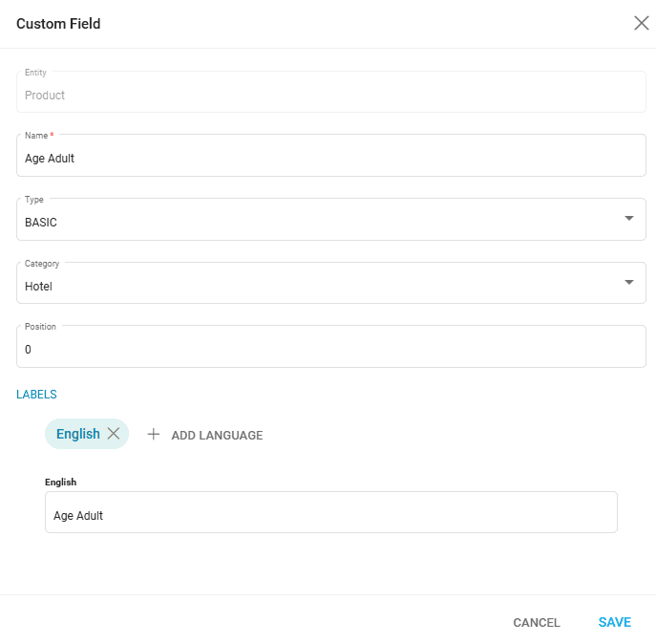
Task: Click the plus icon beside Add Language
Action: (x=153, y=435)
